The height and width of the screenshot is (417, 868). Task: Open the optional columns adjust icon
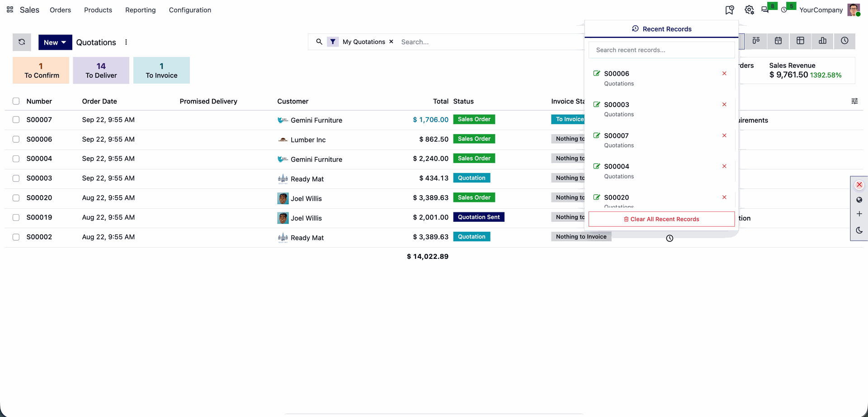pos(854,101)
